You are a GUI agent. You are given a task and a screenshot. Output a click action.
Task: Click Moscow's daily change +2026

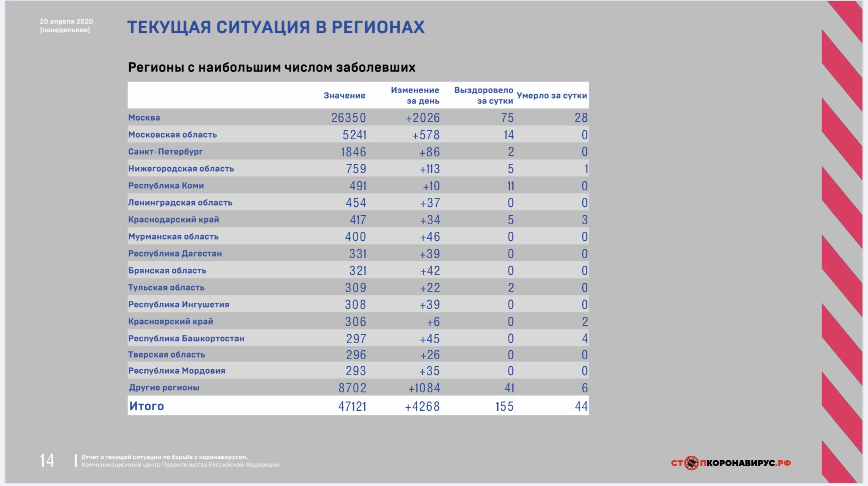[x=423, y=118]
